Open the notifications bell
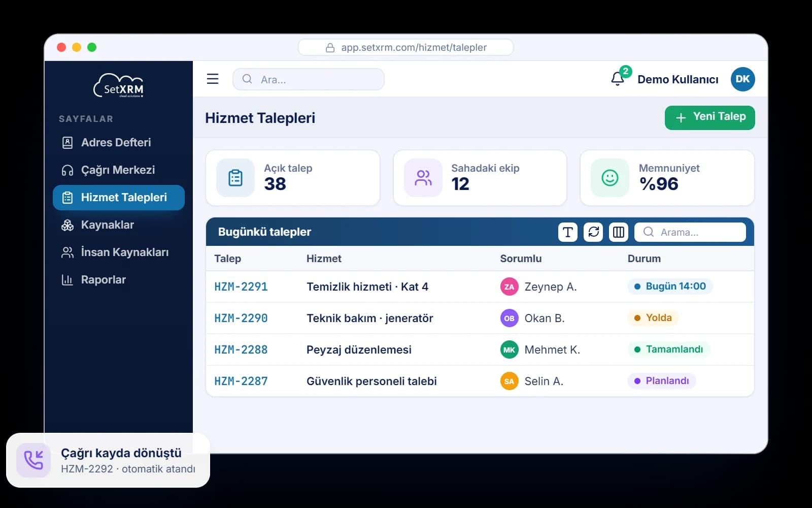Viewport: 812px width, 508px height. point(618,79)
